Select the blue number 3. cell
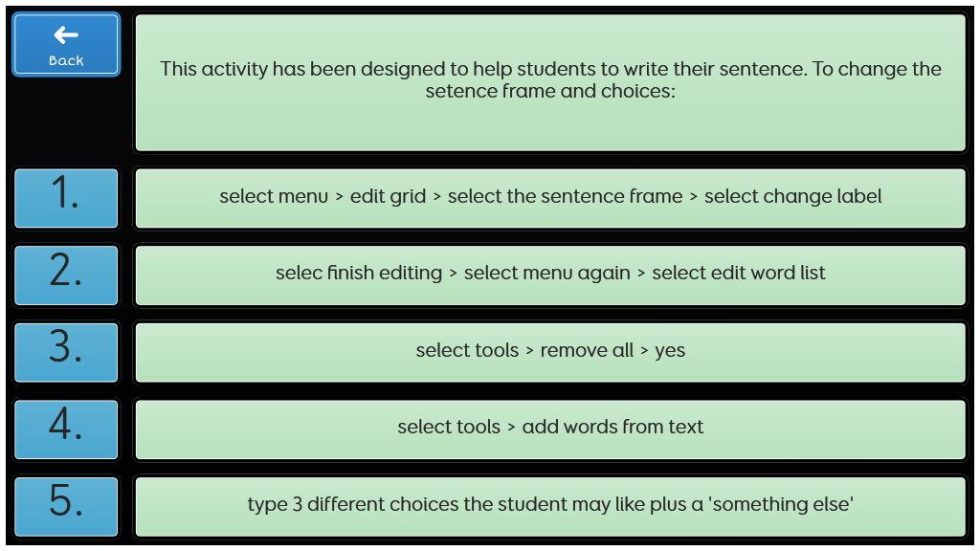Image resolution: width=980 pixels, height=551 pixels. click(66, 352)
